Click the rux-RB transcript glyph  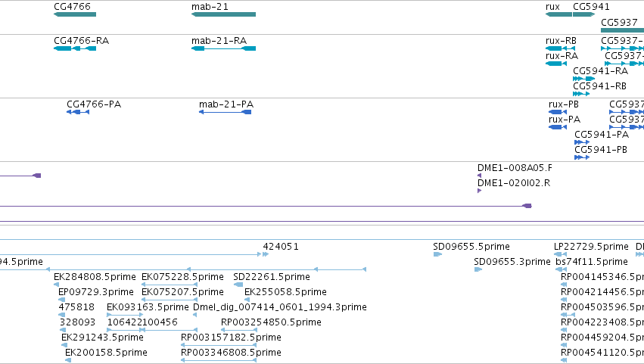click(560, 48)
